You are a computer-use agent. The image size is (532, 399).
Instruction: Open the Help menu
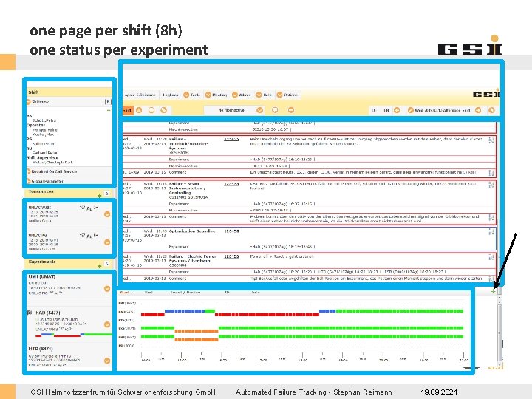264,95
